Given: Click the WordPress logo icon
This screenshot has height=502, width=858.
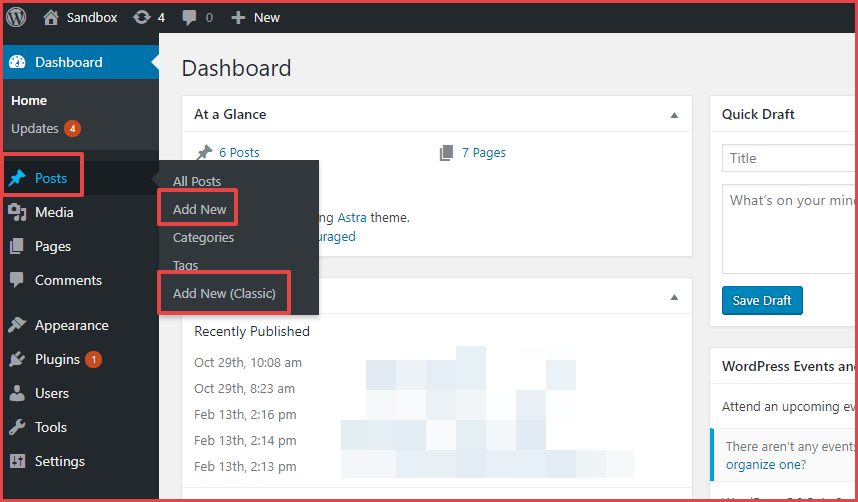Looking at the screenshot, I should (17, 17).
